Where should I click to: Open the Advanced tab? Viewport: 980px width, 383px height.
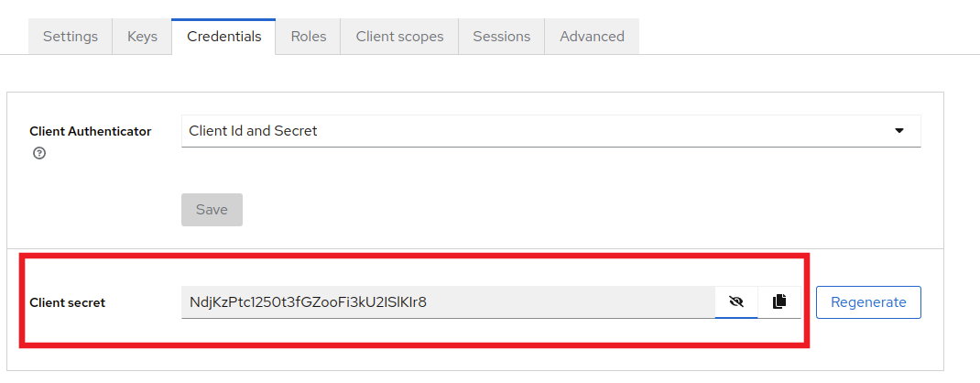point(592,37)
